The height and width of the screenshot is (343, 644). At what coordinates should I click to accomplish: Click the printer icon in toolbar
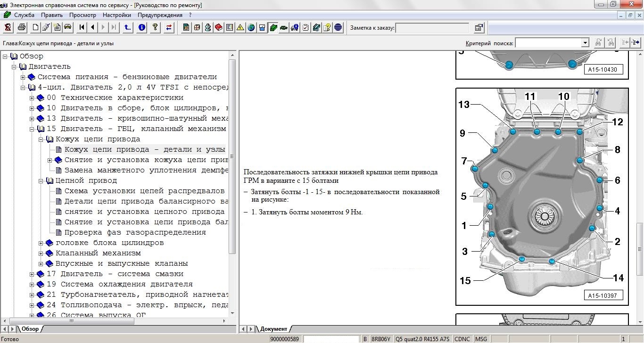pos(21,27)
